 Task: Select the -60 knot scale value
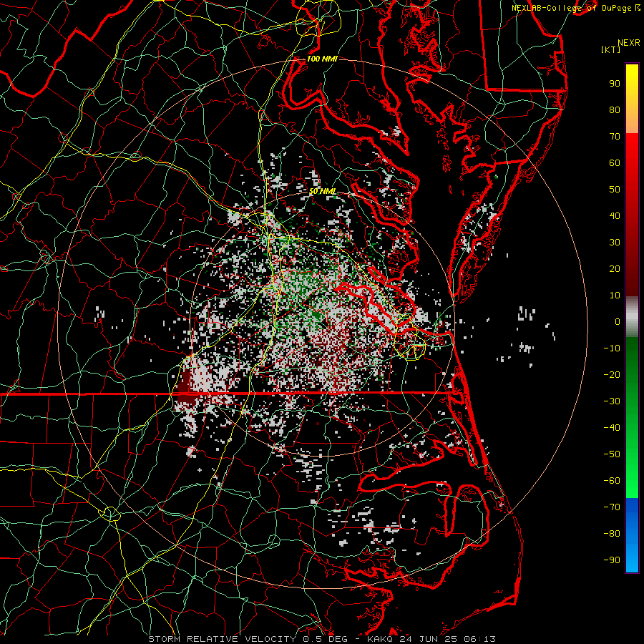point(612,481)
